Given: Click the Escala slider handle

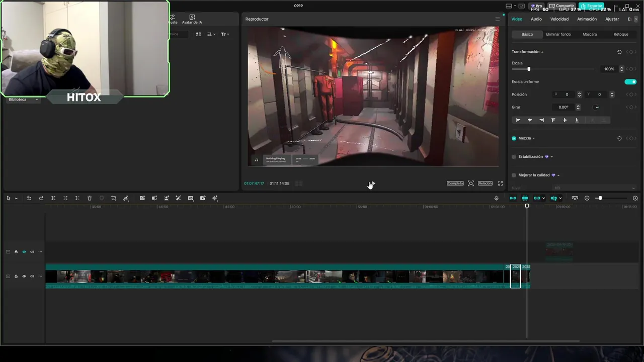Looking at the screenshot, I should [528, 69].
